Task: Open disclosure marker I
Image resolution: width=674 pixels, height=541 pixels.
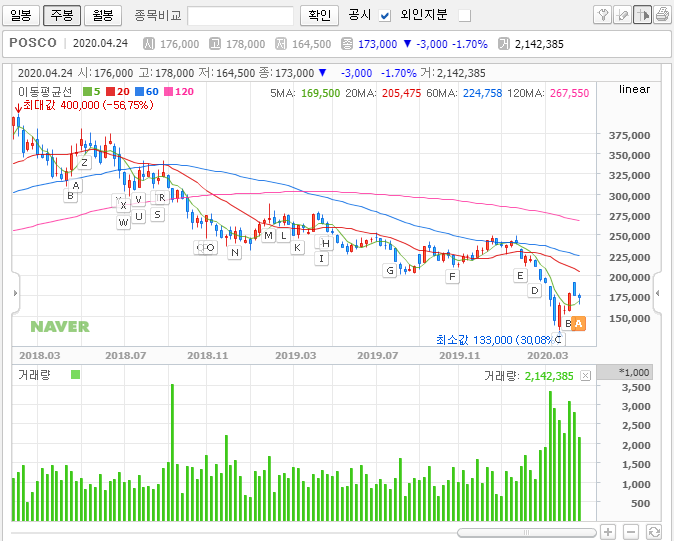Action: (321, 259)
